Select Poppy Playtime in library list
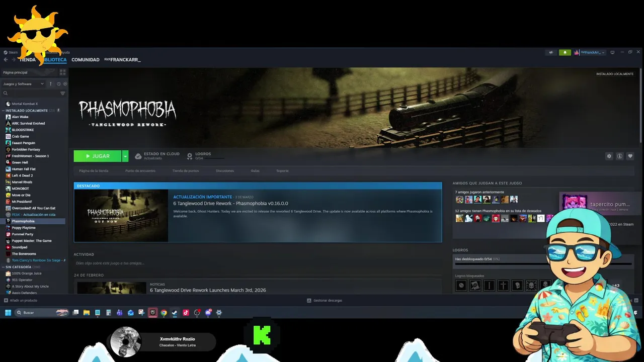 (24, 228)
